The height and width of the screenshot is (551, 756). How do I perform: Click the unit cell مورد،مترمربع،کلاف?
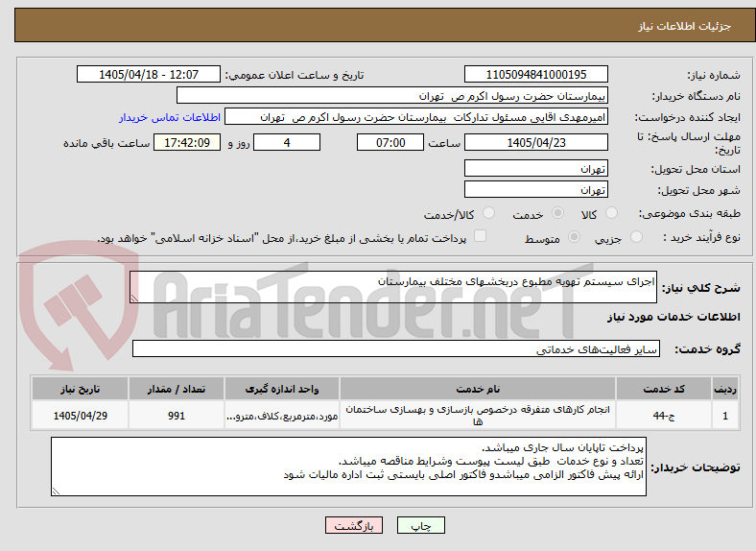point(282,416)
